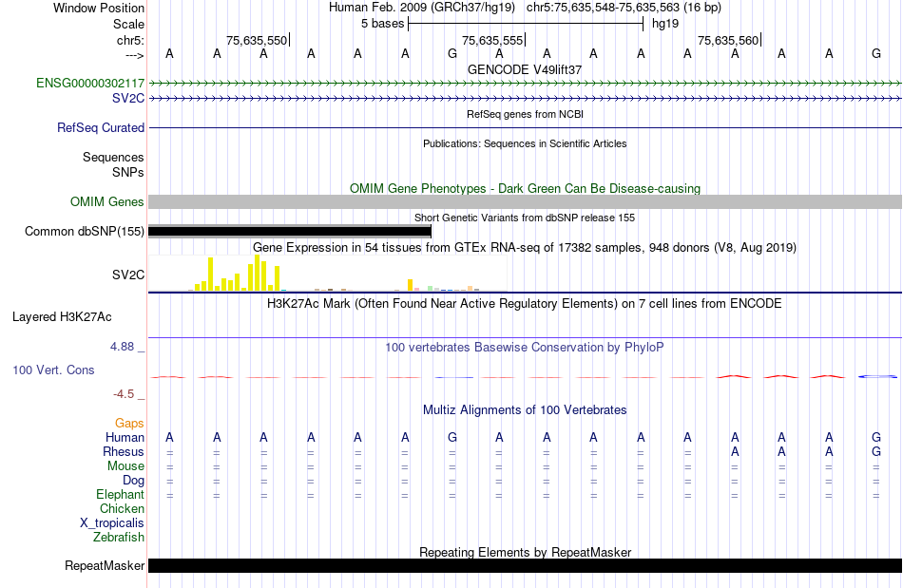Click the RepeatMasker track label
Image resolution: width=903 pixels, height=588 pixels.
[105, 565]
